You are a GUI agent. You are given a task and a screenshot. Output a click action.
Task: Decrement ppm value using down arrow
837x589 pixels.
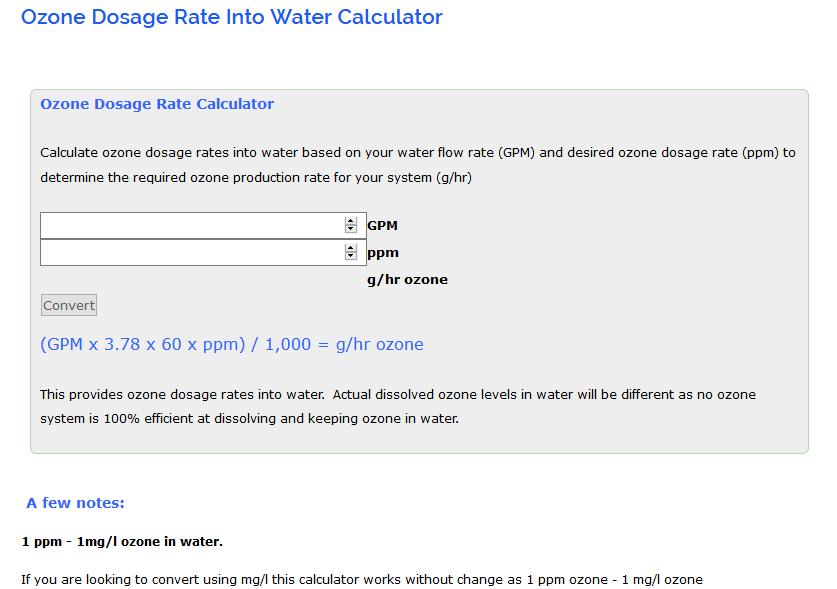(350, 257)
